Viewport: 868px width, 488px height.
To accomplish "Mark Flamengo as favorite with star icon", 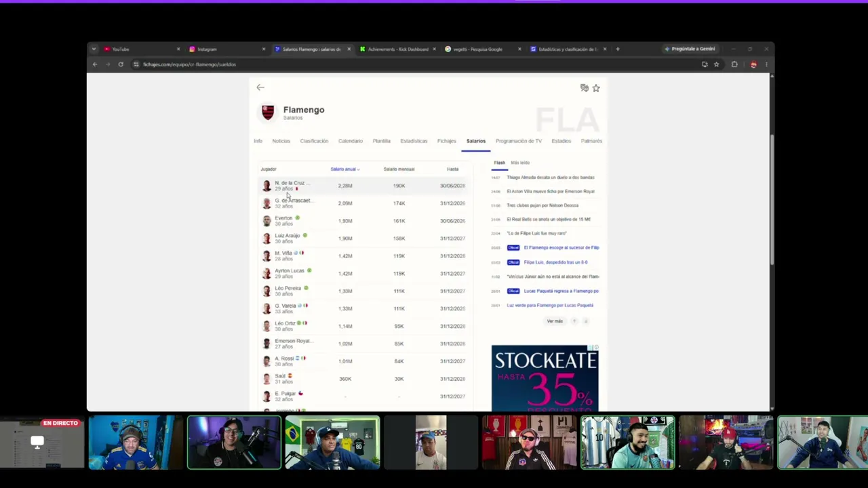I will tap(596, 88).
